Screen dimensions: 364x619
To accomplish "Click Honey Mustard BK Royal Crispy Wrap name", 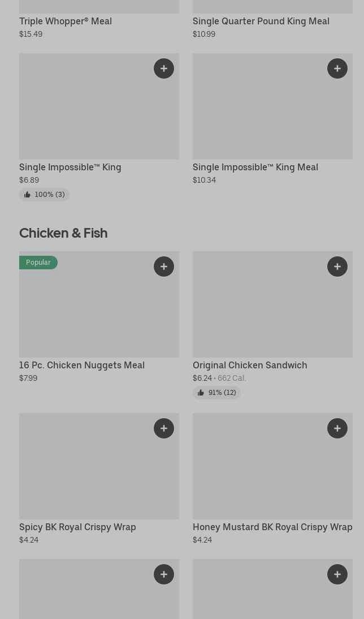I will click(x=272, y=527).
